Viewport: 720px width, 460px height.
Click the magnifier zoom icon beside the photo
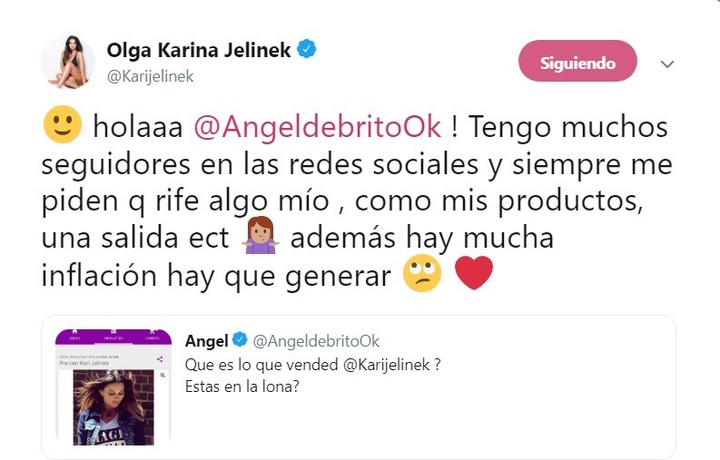[x=163, y=375]
